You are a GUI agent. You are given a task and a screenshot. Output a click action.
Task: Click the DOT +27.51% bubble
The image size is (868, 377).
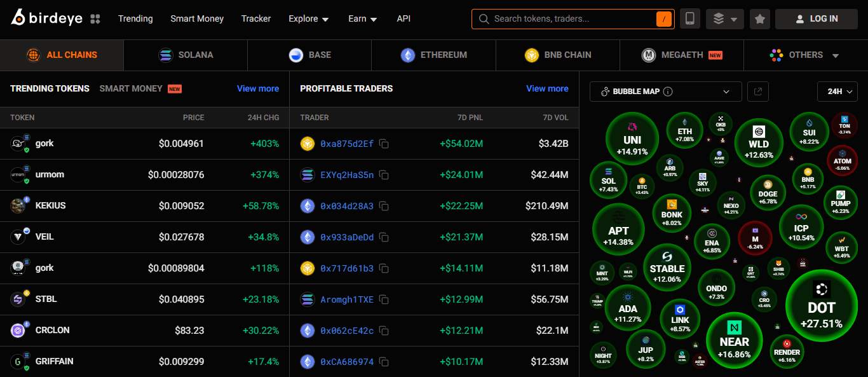[x=821, y=305]
